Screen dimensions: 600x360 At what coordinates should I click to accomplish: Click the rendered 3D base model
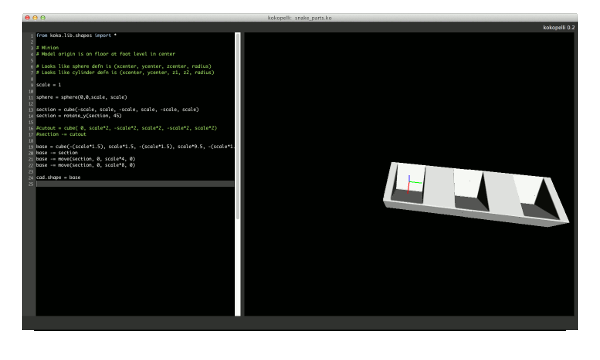point(476,194)
